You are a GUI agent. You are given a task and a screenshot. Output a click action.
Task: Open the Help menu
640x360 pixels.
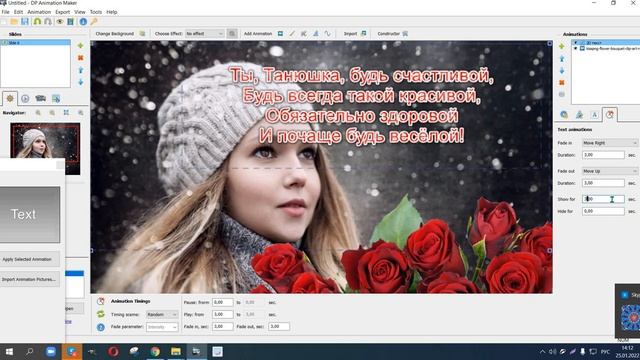(111, 12)
